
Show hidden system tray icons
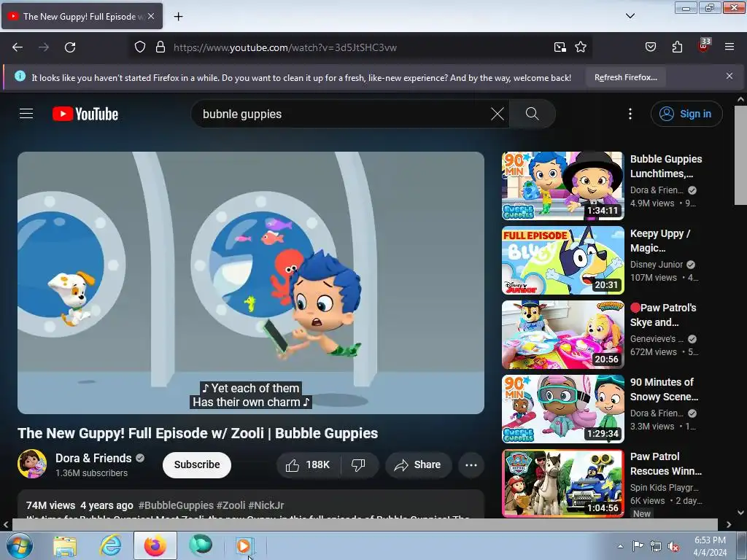620,546
